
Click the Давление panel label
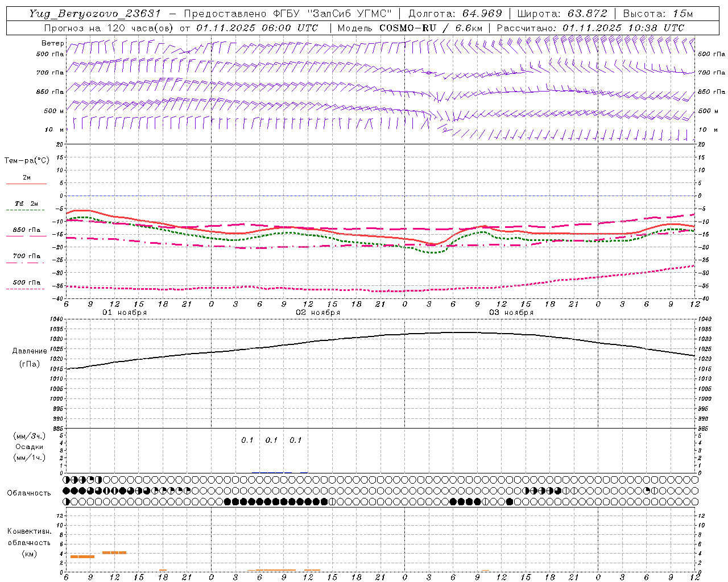pos(30,351)
